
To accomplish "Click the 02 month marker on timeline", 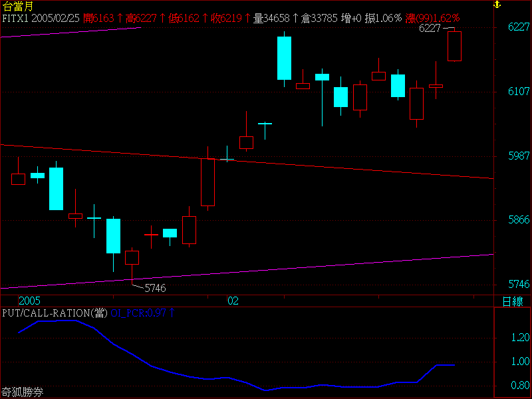I will [233, 301].
